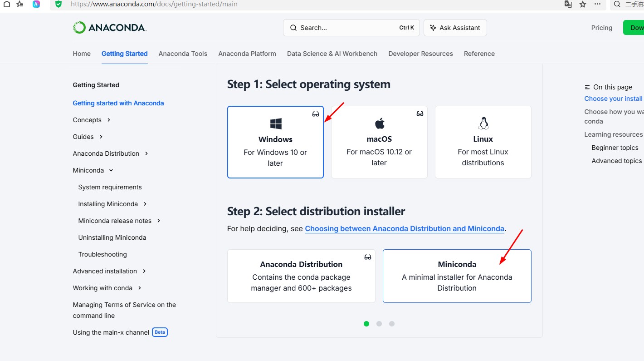Select the Windows operating system card

point(275,142)
